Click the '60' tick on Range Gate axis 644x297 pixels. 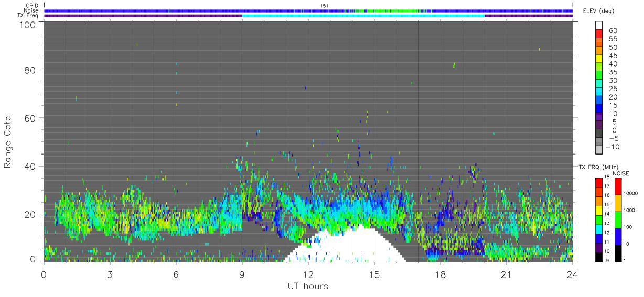click(30, 118)
